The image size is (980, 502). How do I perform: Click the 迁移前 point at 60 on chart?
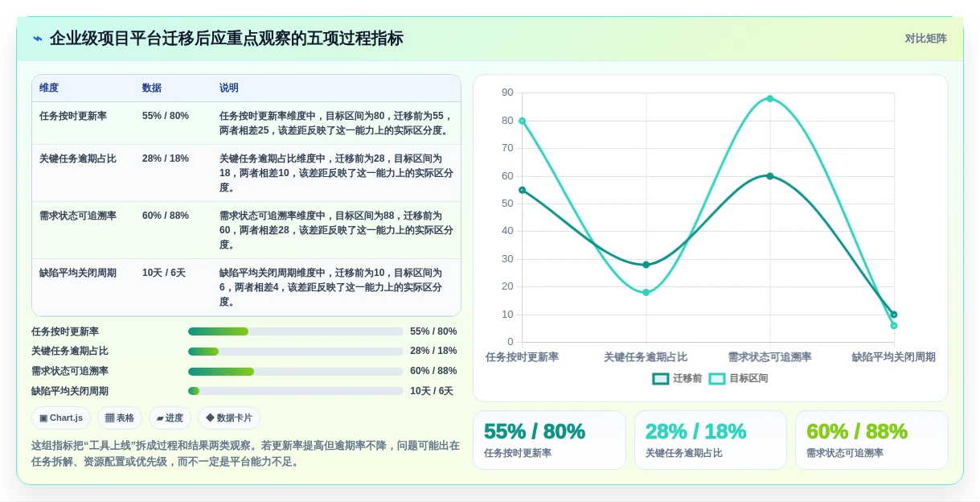pyautogui.click(x=770, y=176)
